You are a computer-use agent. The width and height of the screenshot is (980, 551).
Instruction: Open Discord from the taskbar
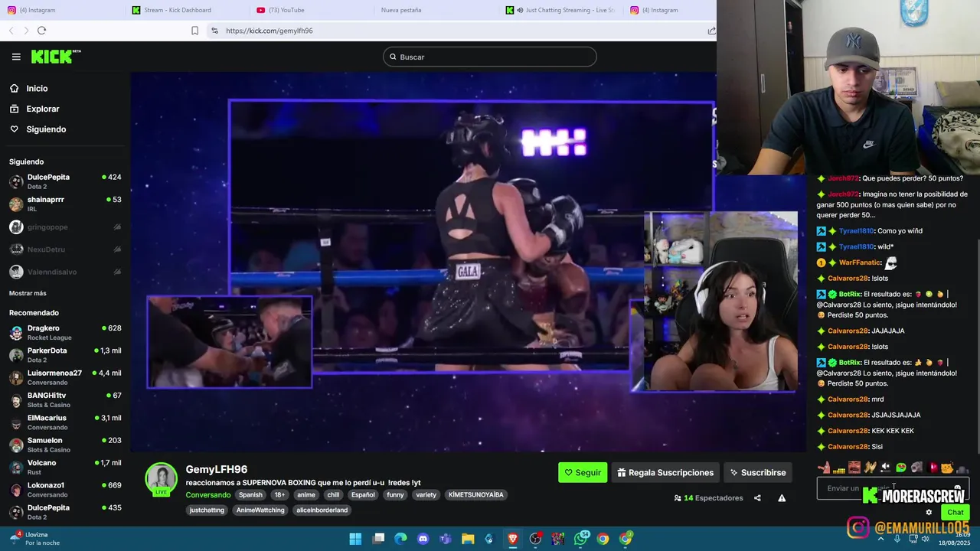pyautogui.click(x=423, y=539)
